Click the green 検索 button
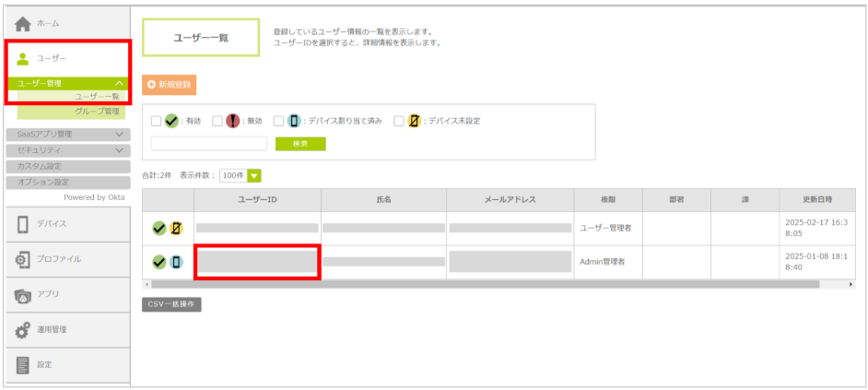This screenshot has width=868, height=390. (300, 144)
